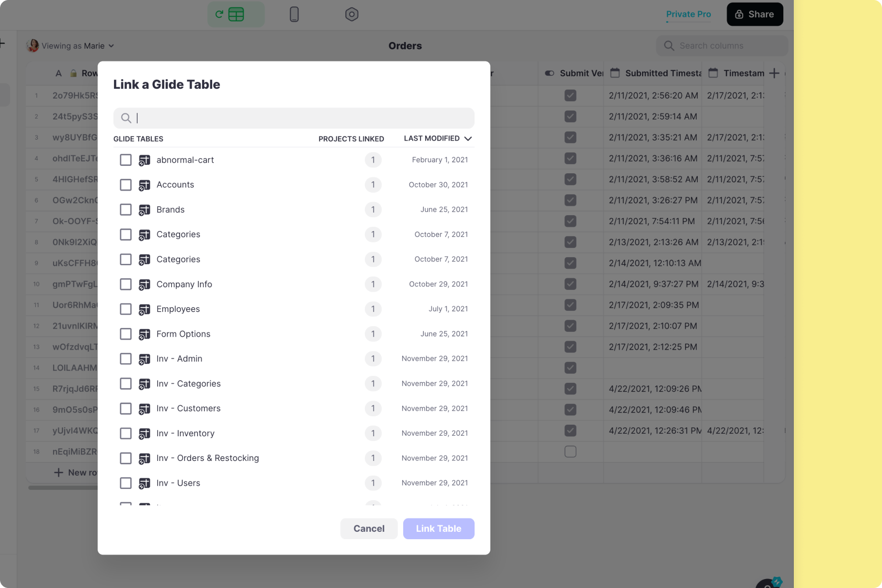Click the search magnifier icon in dialog

tap(126, 118)
